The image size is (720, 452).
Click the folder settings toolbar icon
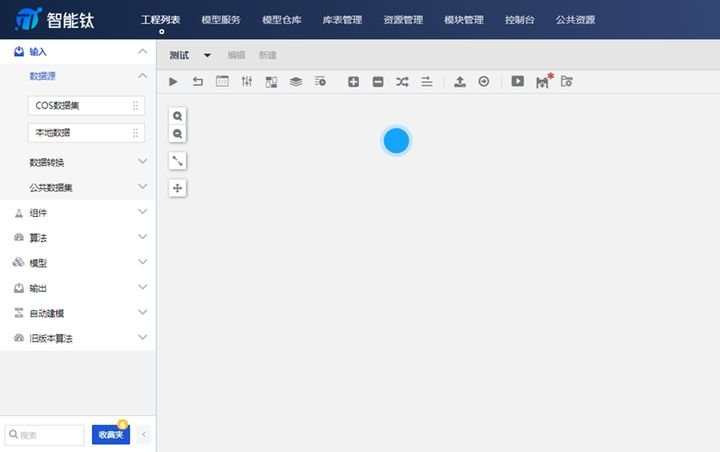click(567, 81)
